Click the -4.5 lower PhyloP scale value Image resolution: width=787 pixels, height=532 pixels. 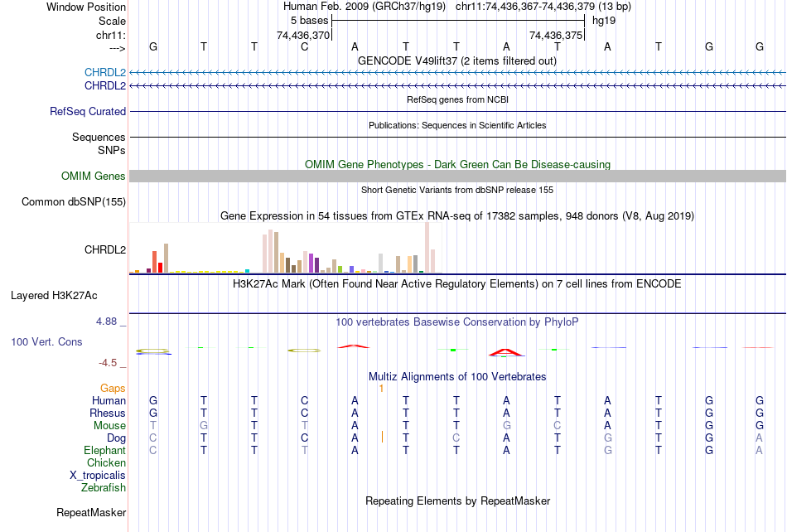[108, 363]
